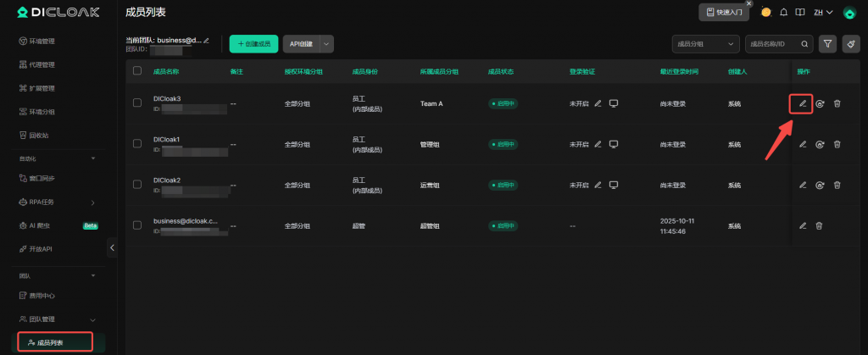
Task: Expand the API创建 dropdown arrow
Action: click(326, 43)
